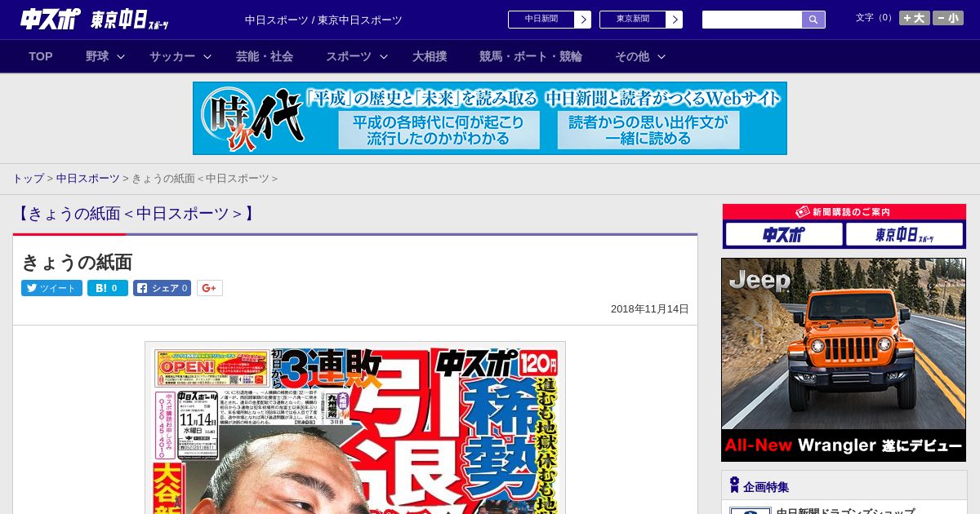The height and width of the screenshot is (514, 980).
Task: Click the magnifier search button
Action: pos(813,20)
